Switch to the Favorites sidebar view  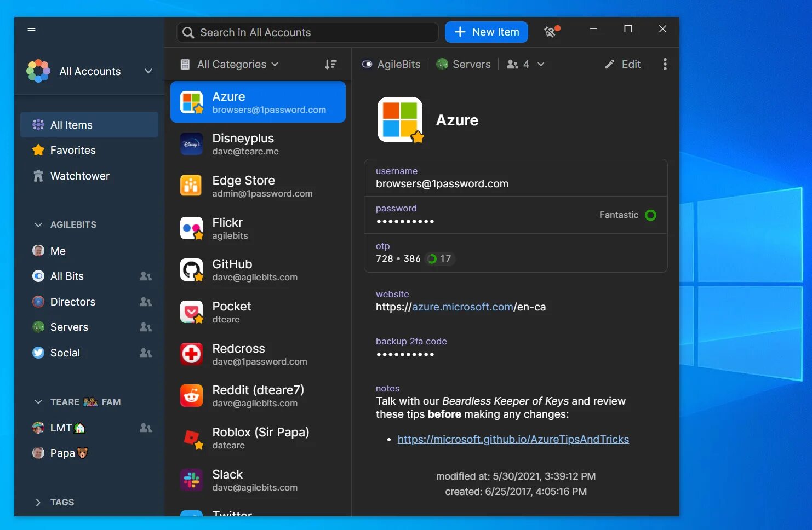[73, 150]
